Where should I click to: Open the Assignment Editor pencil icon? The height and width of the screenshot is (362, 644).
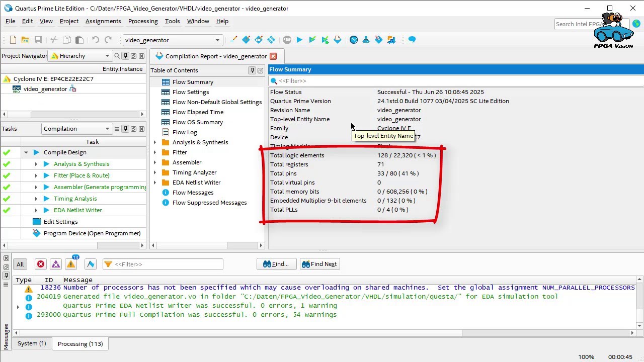(x=233, y=40)
